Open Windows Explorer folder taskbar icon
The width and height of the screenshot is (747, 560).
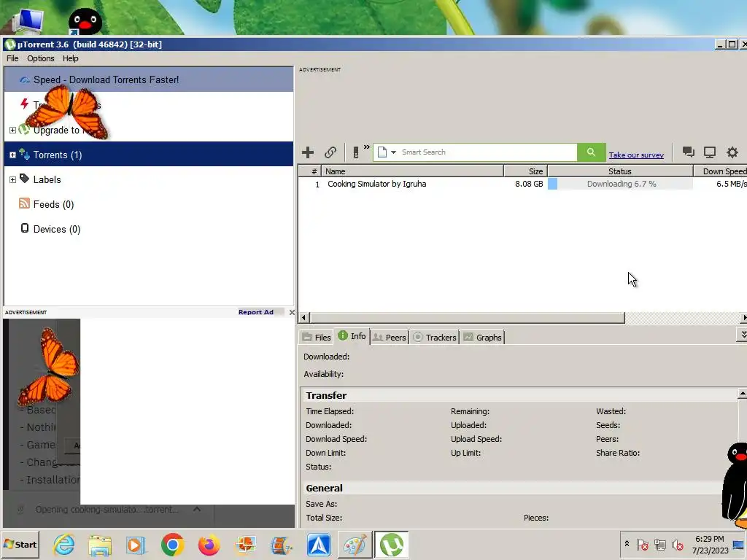pos(100,545)
